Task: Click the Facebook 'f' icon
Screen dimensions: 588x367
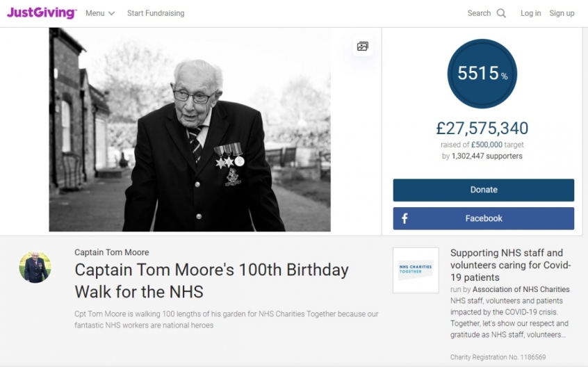Action: [405, 218]
